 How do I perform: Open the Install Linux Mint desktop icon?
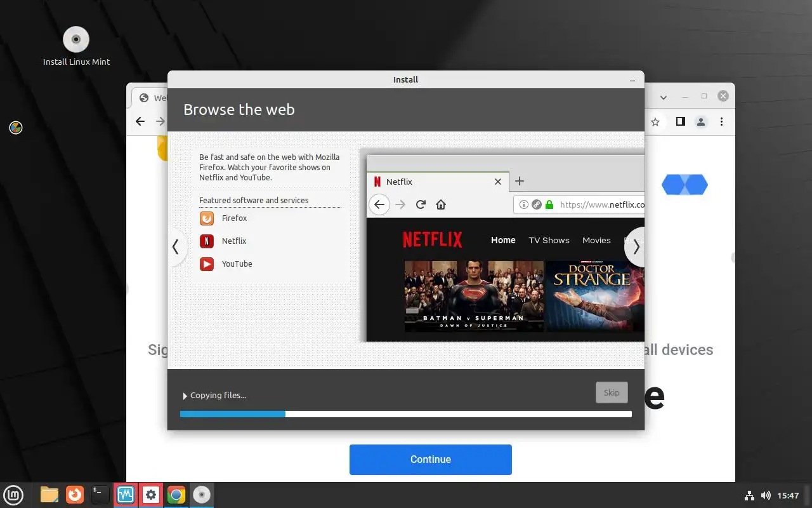(x=76, y=46)
